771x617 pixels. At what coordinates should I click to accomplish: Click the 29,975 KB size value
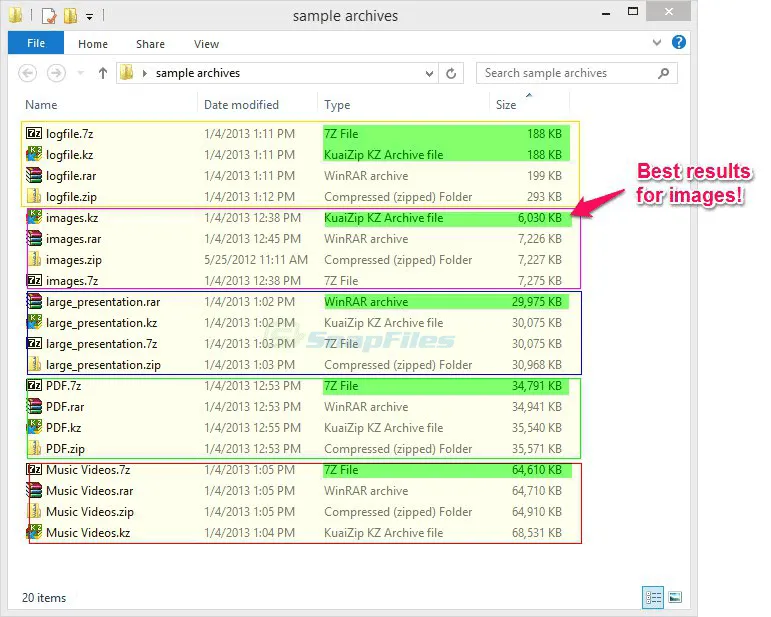coord(536,302)
